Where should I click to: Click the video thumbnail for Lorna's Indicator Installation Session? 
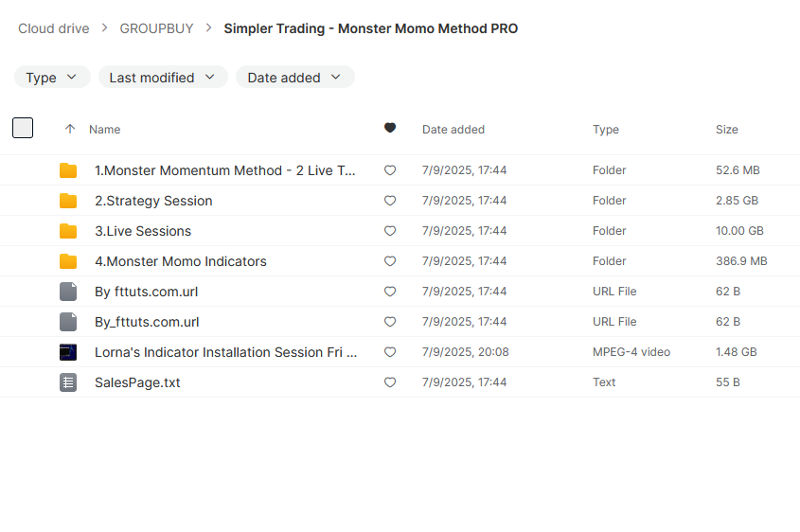[68, 352]
